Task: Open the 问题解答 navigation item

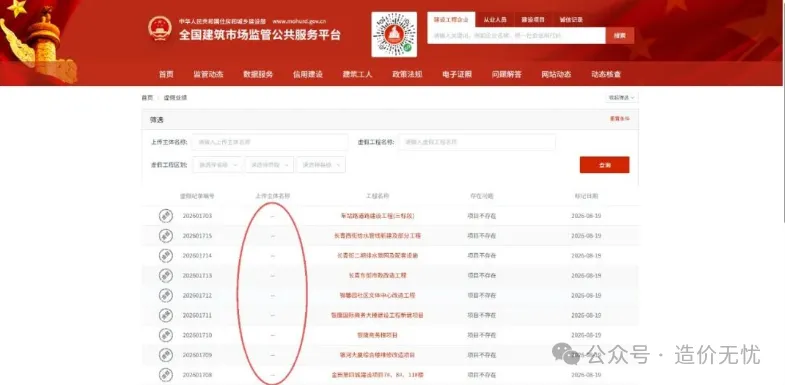Action: pos(507,75)
